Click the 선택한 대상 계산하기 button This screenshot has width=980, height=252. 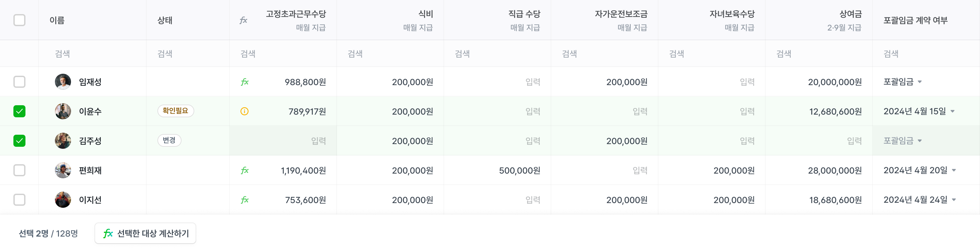[145, 233]
